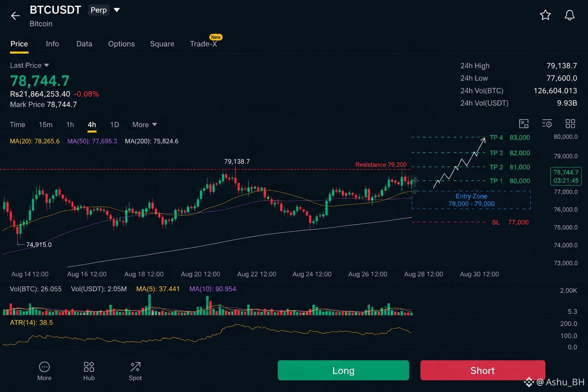Click the MA(50): 77,695.3 indicator label
This screenshot has height=392, width=588.
[92, 141]
